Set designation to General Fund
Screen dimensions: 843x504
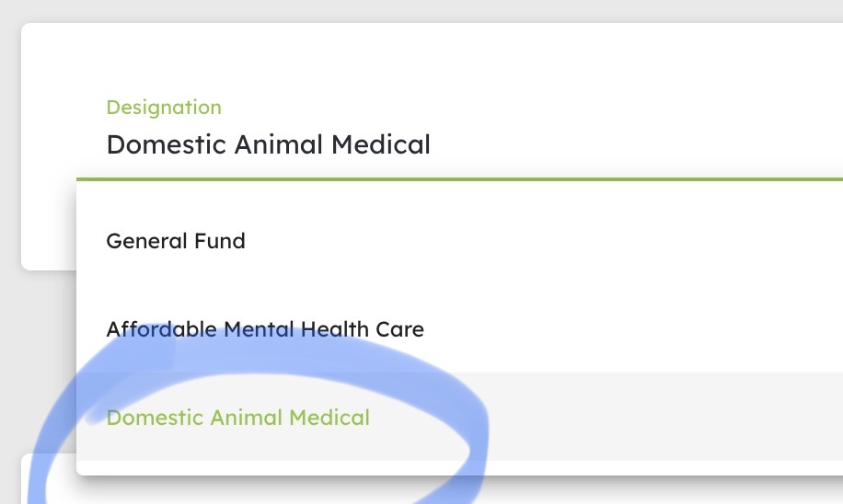[x=459, y=241]
